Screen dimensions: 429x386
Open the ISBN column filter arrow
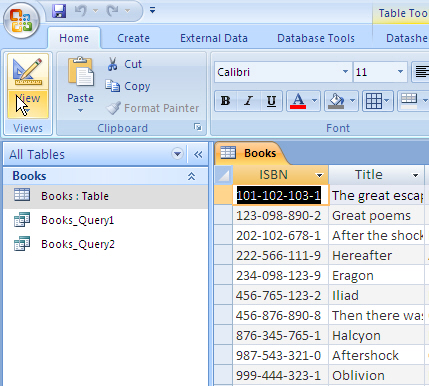click(319, 175)
